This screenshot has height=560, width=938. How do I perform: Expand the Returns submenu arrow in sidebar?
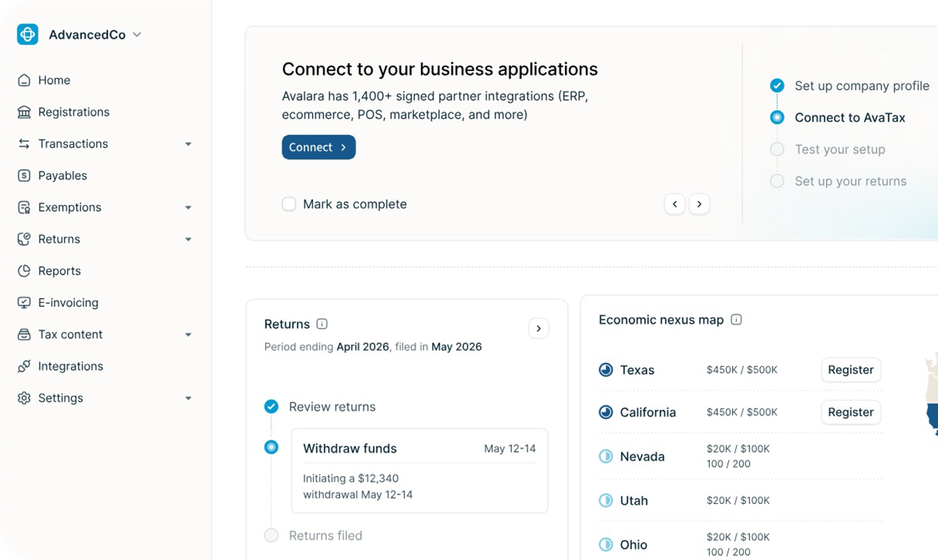pos(188,239)
